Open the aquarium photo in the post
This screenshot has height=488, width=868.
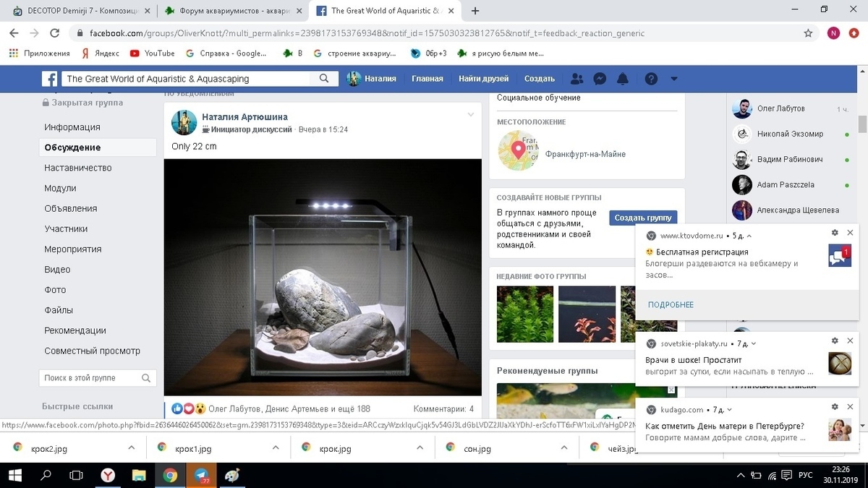[323, 277]
